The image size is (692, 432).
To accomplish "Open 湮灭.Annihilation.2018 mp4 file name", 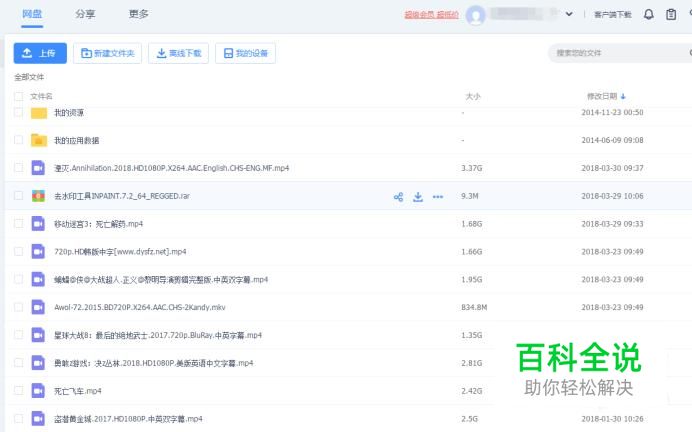I will click(171, 168).
